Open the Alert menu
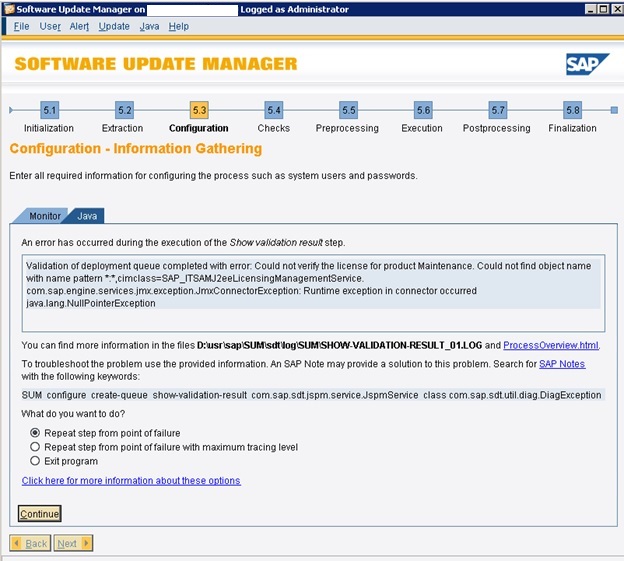This screenshot has height=561, width=624. tap(79, 27)
